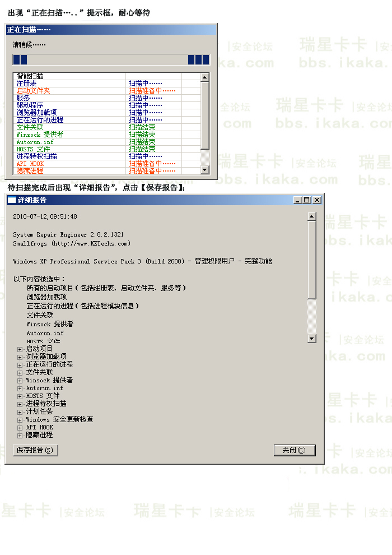Expand the Winsock 提供者 tree node
This screenshot has height=555, width=392.
pos(20,381)
